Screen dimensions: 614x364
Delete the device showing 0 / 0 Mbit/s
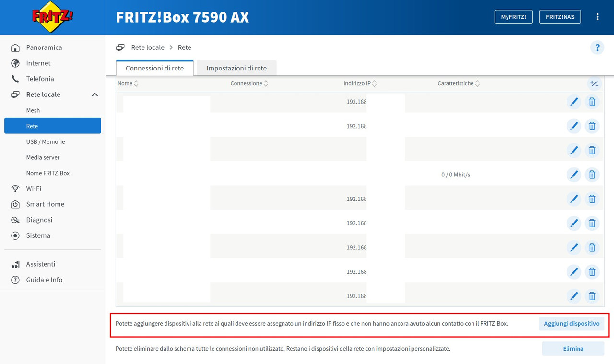[592, 175]
